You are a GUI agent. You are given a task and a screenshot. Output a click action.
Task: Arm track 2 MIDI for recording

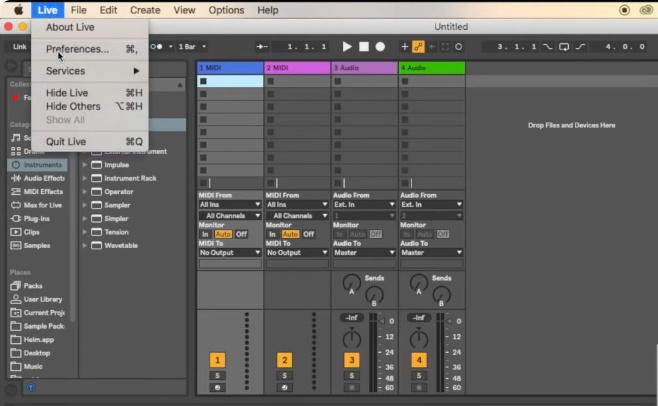pos(285,388)
